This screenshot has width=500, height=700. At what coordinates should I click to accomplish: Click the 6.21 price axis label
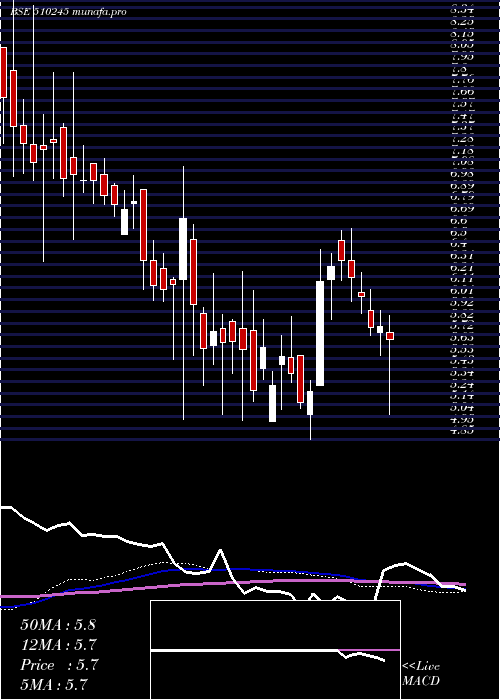point(462,268)
